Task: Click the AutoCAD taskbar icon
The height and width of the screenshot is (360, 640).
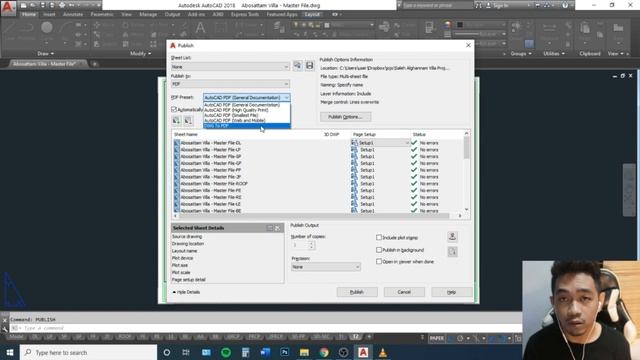Action: (363, 352)
